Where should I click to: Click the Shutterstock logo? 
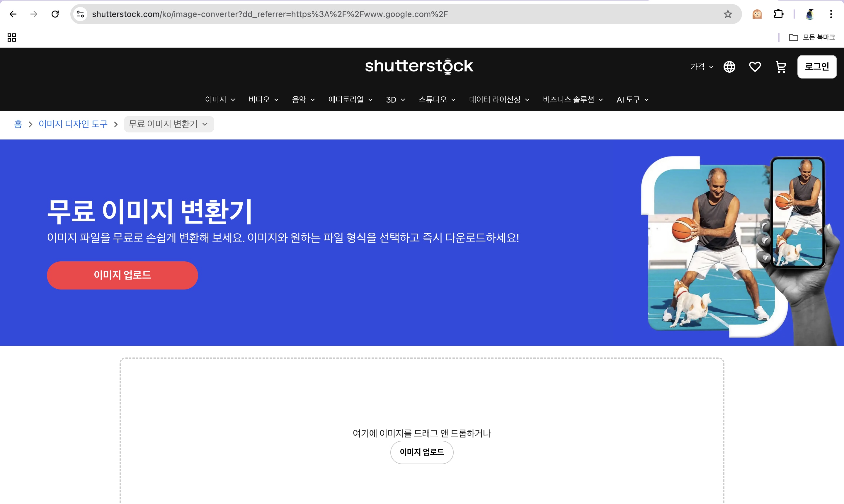[419, 66]
